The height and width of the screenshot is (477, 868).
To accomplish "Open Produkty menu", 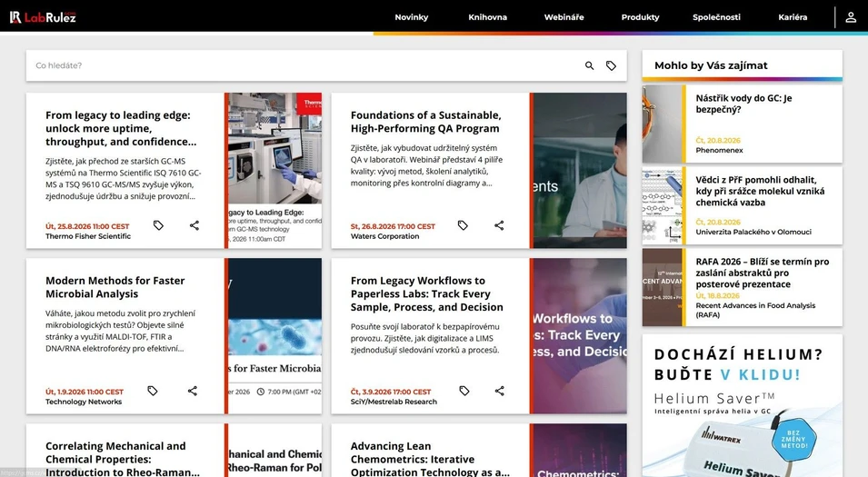I will coord(640,17).
